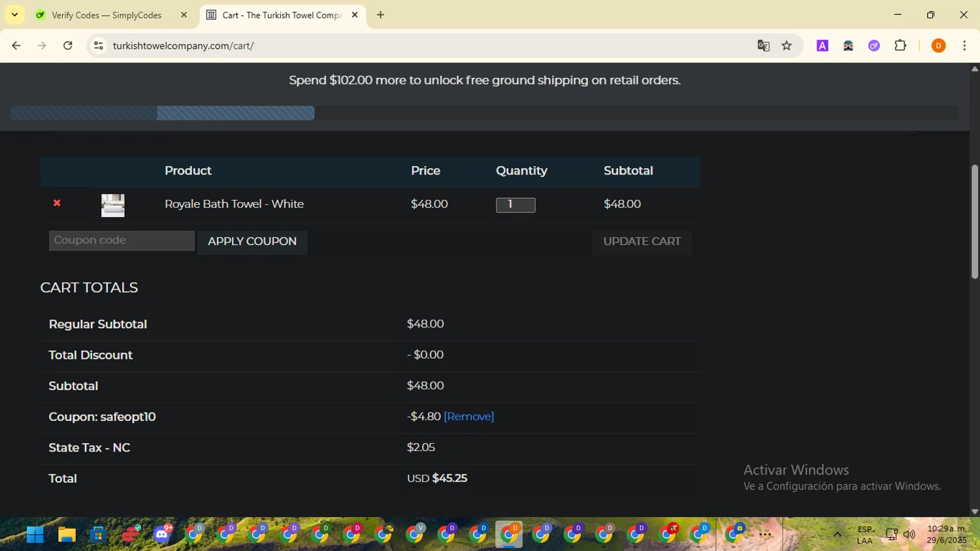Click the Regular Subtotal label
This screenshot has height=551, width=980.
98,324
